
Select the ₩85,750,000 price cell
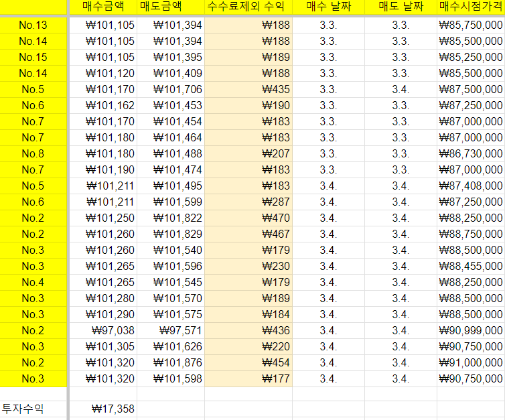pyautogui.click(x=471, y=25)
